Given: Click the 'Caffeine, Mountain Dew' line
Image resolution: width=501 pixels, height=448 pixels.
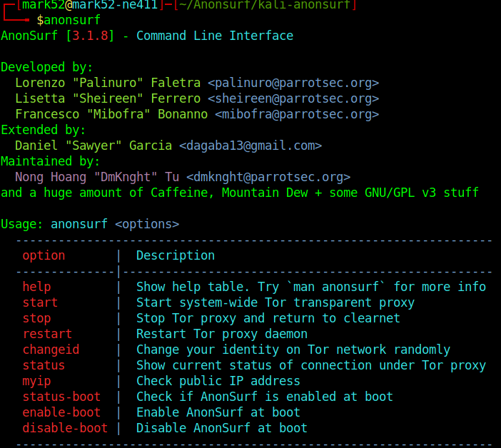Looking at the screenshot, I should [x=240, y=193].
